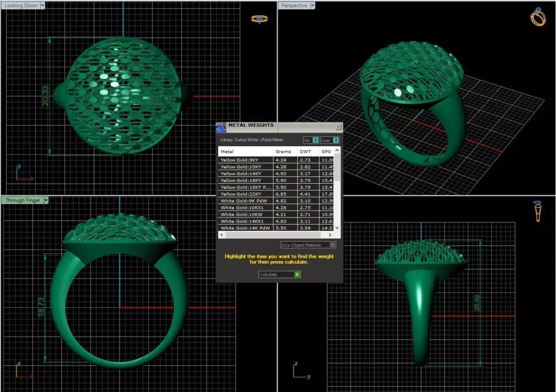Toggle the GV library switch
The width and height of the screenshot is (556, 392).
[311, 140]
